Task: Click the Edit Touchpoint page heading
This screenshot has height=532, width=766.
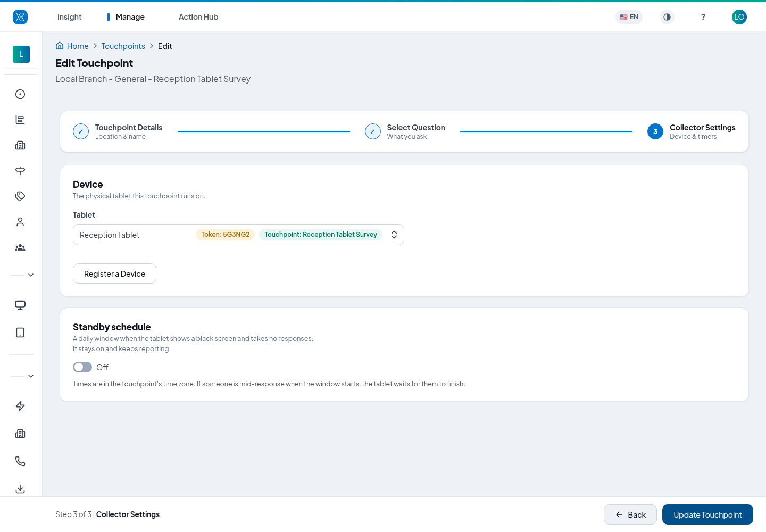Action: 94,63
